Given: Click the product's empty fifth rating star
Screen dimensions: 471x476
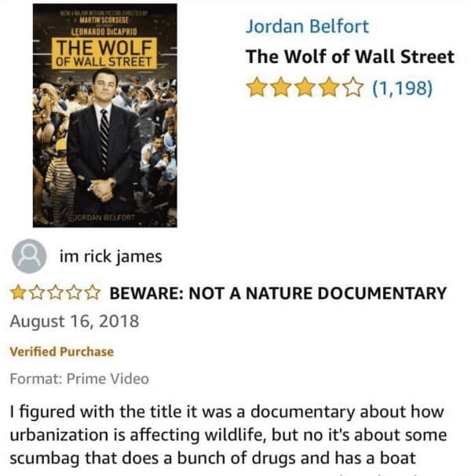Looking at the screenshot, I should [353, 87].
